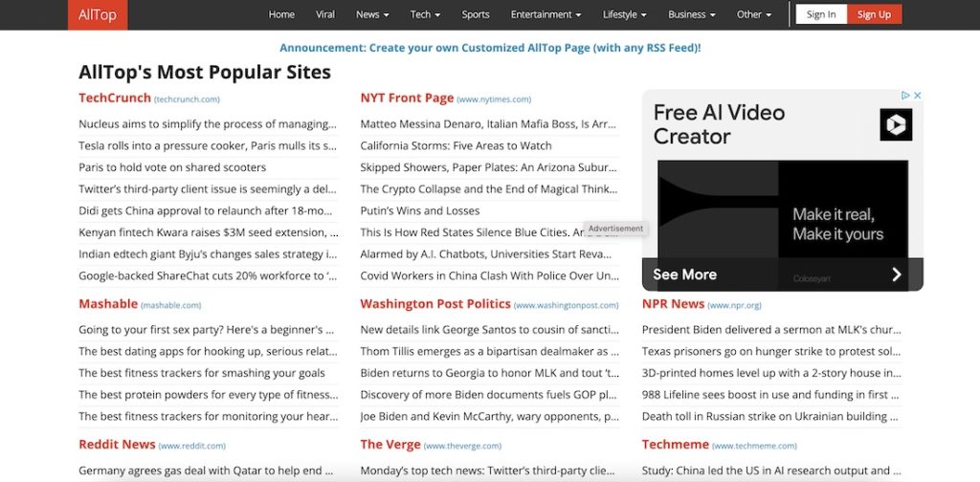Viewport: 980px width, 482px height.
Task: Click the Colossyan logo icon in ad
Action: click(896, 125)
